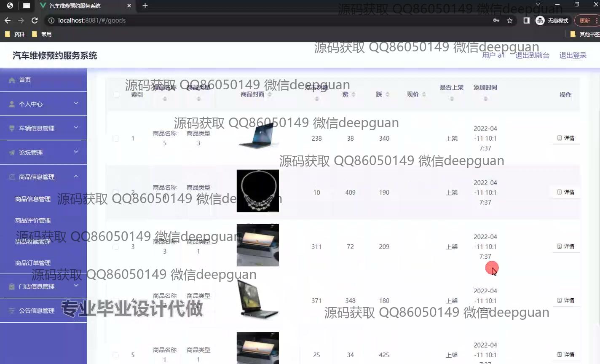The image size is (600, 364).
Task: Sort by 现价 column sort arrows
Action: pos(423,94)
